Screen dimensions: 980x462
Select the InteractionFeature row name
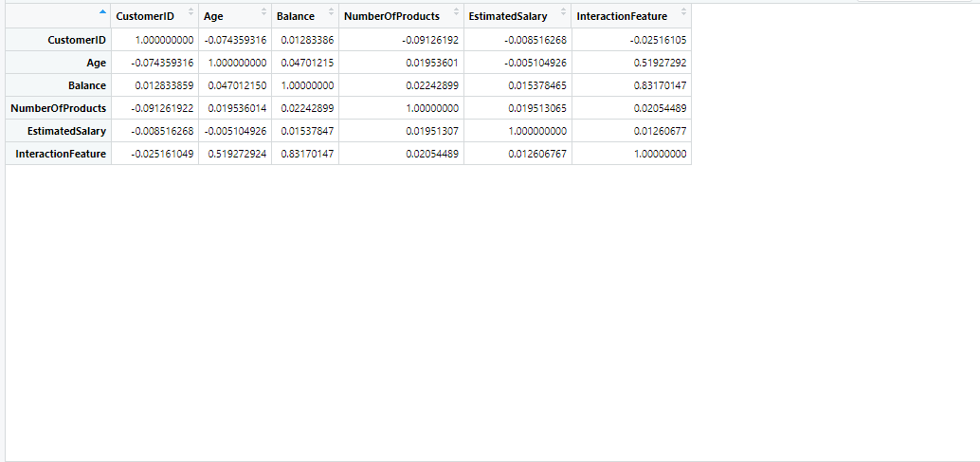click(x=61, y=154)
